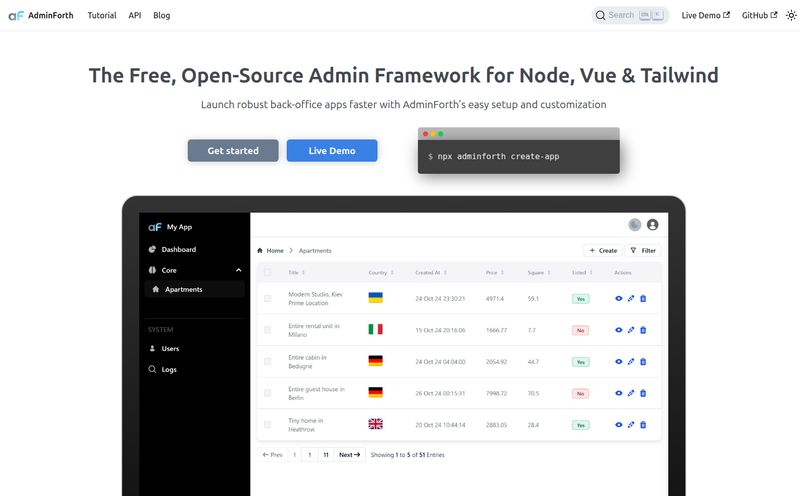Viewport: 800px width, 496px height.
Task: Open the Tutorial page
Action: (102, 15)
